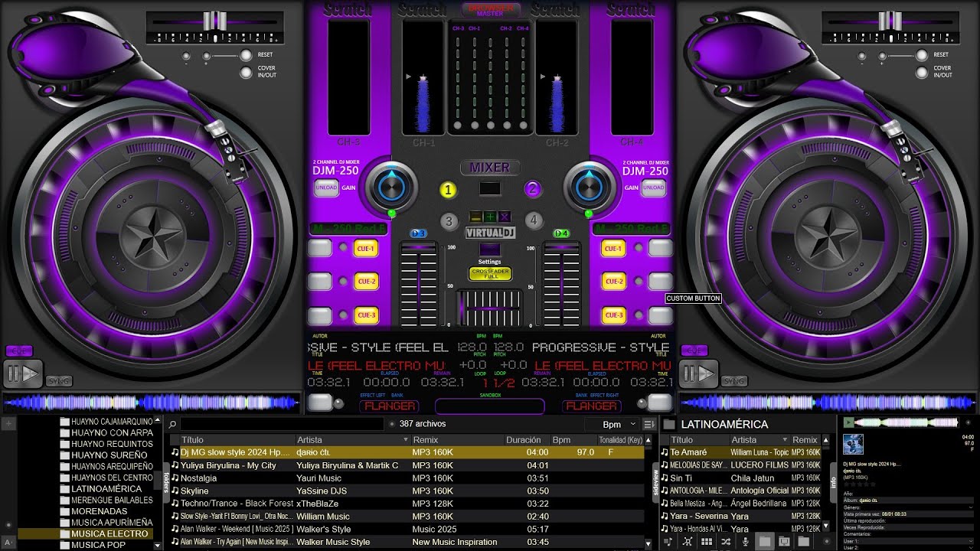Click the music note icon beside Nostalgia
This screenshot has width=980, height=551.
[175, 478]
